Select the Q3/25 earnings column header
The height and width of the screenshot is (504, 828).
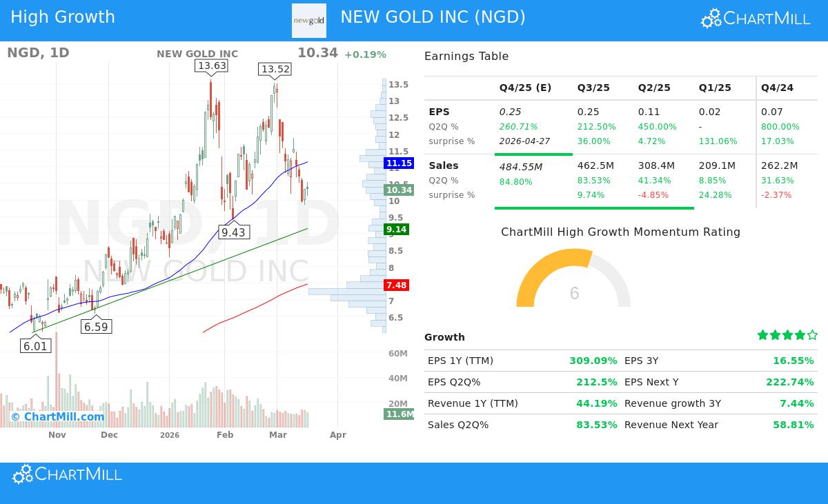click(593, 88)
